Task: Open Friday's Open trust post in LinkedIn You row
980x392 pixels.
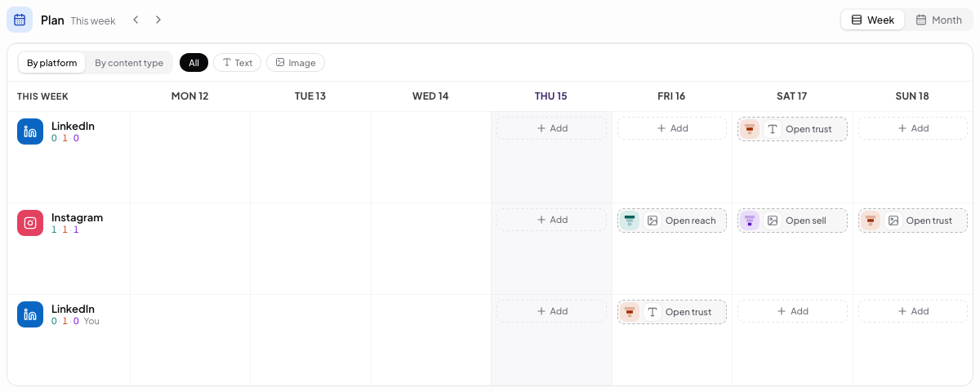Action: pyautogui.click(x=672, y=312)
